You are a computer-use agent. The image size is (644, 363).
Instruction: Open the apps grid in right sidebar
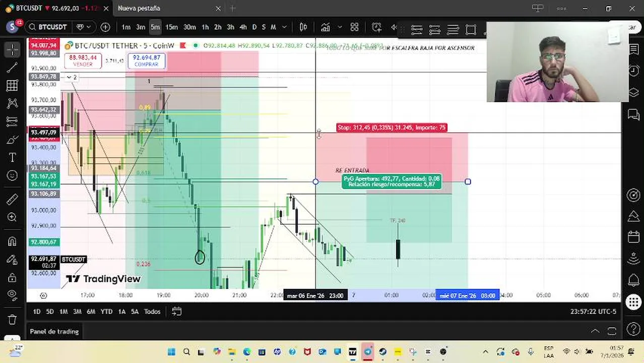(x=633, y=302)
